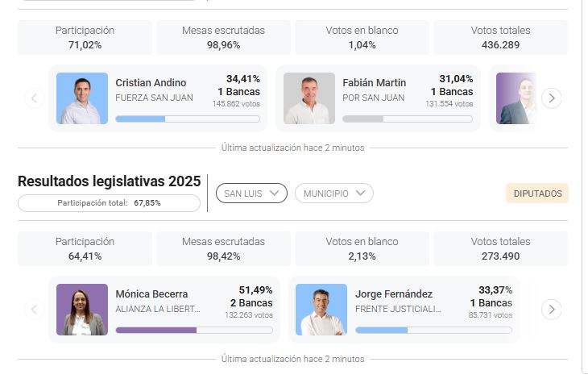Viewport: 588px width, 383px height.
Task: Click the Mesas escrutadas 98,96% stat box
Action: pos(223,37)
